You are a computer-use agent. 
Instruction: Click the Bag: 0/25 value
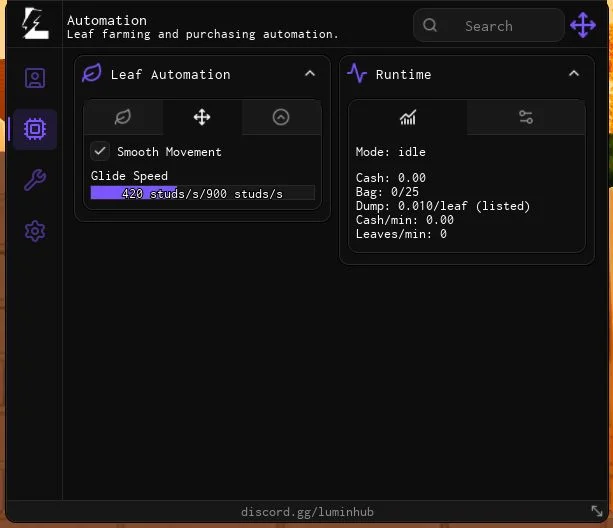pos(387,192)
